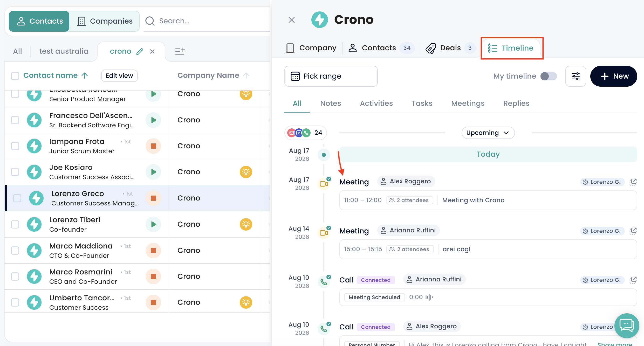
Task: Click the add-view list icon beside crono tab
Action: [x=180, y=51]
